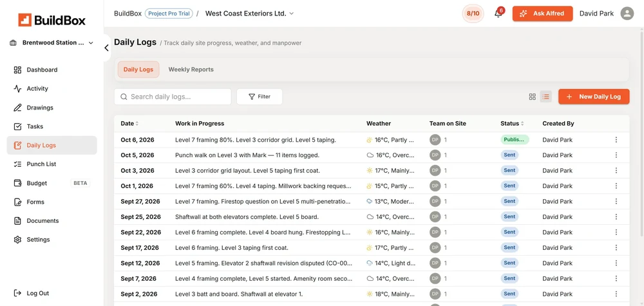This screenshot has width=644, height=306.
Task: Select the Daily Logs tab
Action: (138, 70)
